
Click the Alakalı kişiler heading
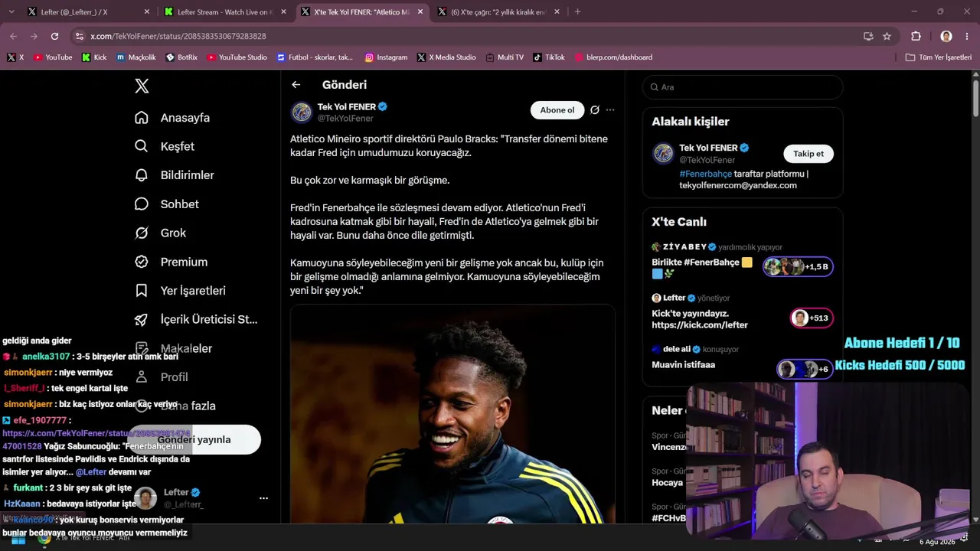691,122
